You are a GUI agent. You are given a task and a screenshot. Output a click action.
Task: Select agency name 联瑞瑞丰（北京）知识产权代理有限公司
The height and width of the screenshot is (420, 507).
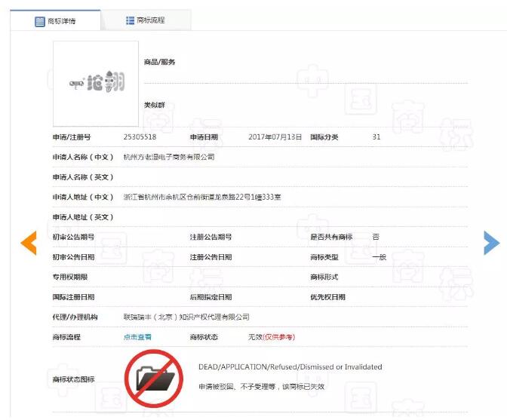pyautogui.click(x=186, y=317)
